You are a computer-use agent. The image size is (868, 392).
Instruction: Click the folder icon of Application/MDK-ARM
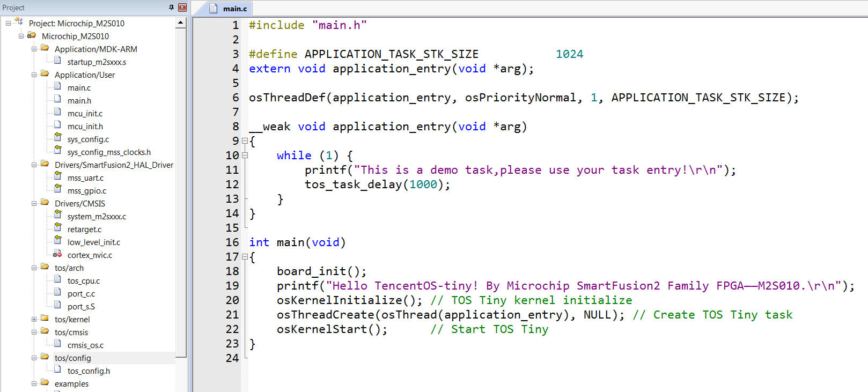[45, 48]
